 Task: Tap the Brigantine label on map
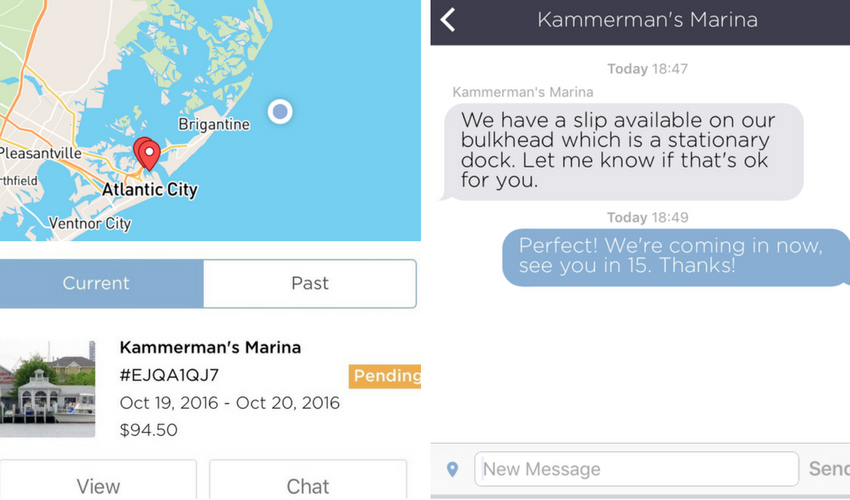[x=214, y=124]
